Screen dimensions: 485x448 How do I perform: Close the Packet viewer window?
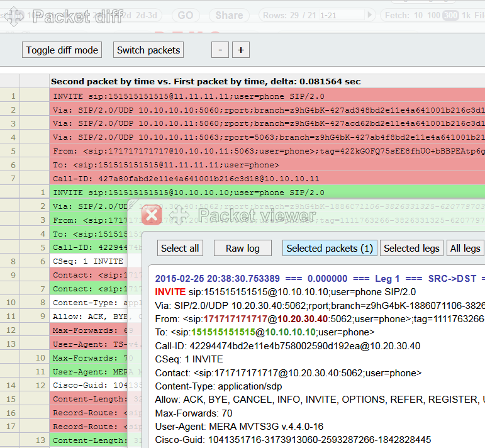coord(151,215)
